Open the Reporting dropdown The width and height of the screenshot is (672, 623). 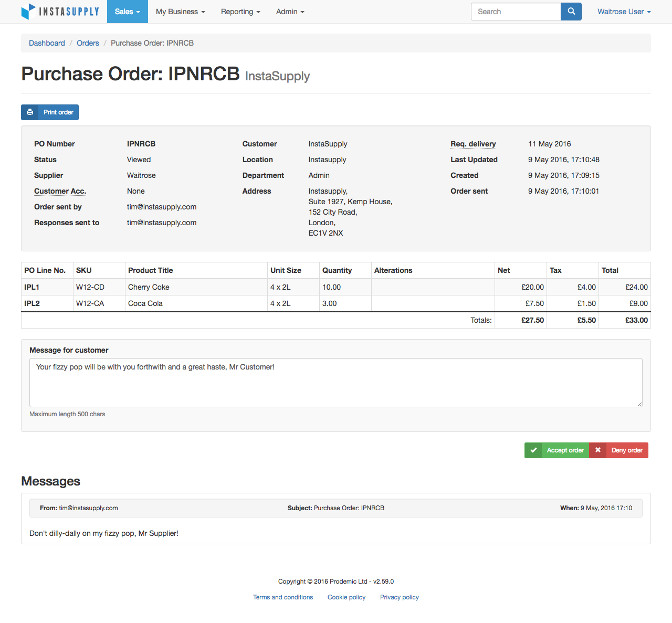pos(240,12)
